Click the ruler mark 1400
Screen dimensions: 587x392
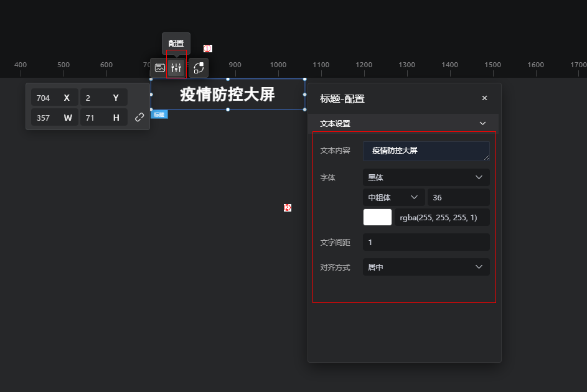(449, 65)
